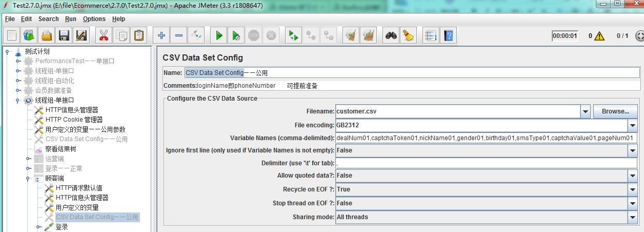
Task: Click Start no pauses icon
Action: pos(236,36)
